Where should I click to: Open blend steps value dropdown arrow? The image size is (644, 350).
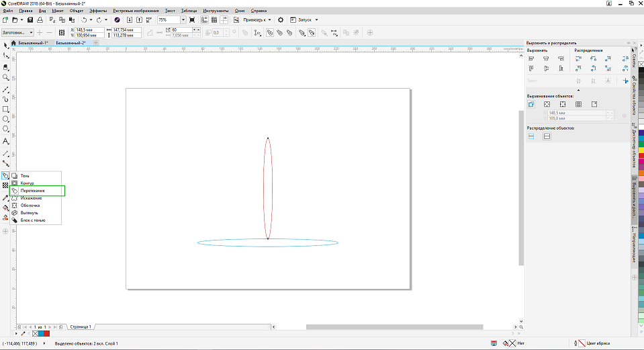[x=194, y=30]
